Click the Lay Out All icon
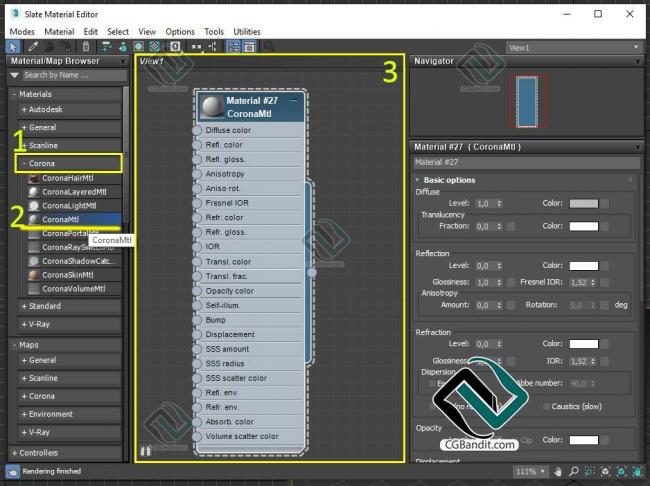Image resolution: width=650 pixels, height=486 pixels. [x=196, y=47]
